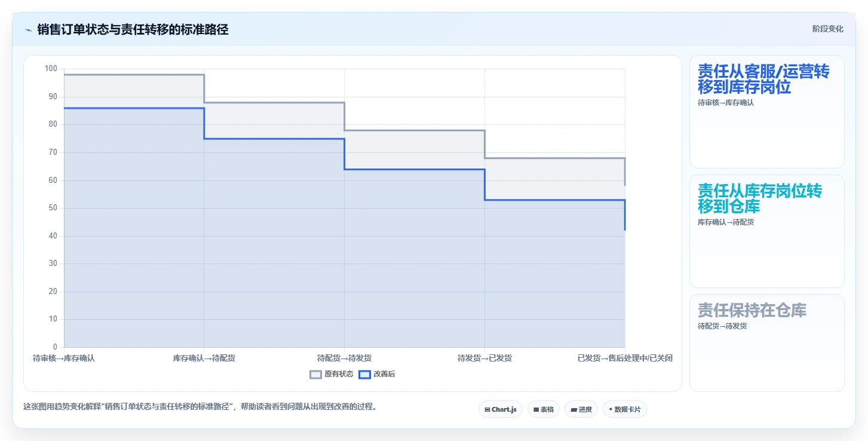The height and width of the screenshot is (441, 868).
Task: Open the 责任保持在仓库 card
Action: [767, 343]
